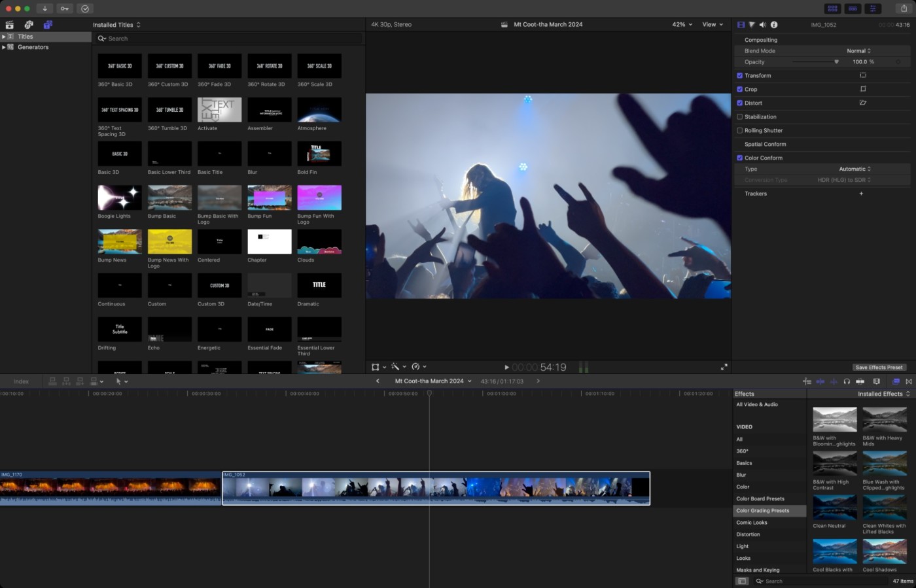The image size is (916, 588).
Task: Add a tracker with the plus icon
Action: tap(861, 194)
